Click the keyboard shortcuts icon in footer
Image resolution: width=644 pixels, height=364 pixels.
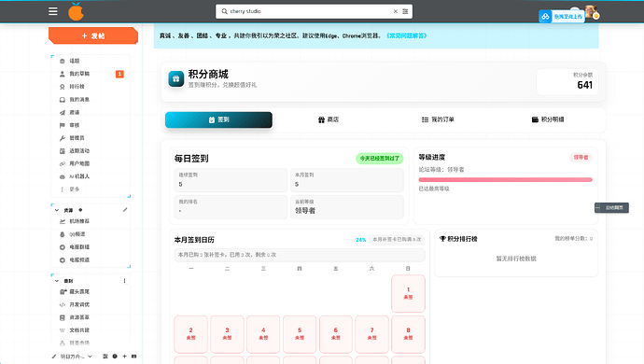(133, 357)
